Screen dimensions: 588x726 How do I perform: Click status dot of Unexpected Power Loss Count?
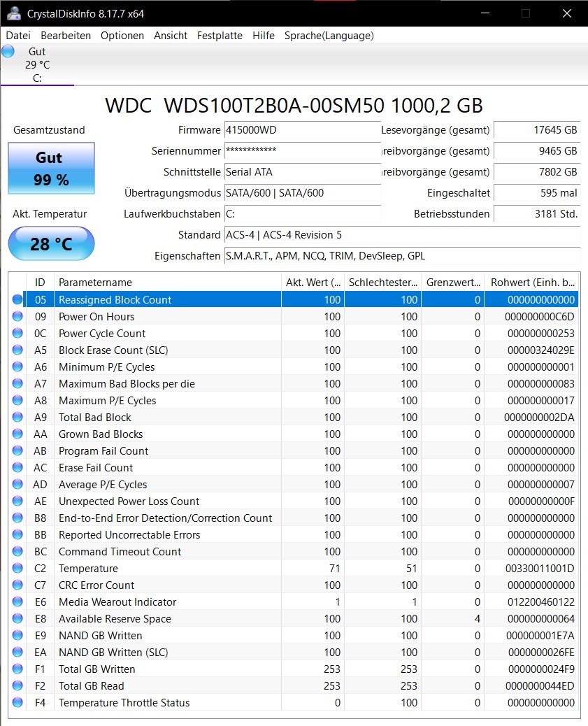[x=17, y=501]
